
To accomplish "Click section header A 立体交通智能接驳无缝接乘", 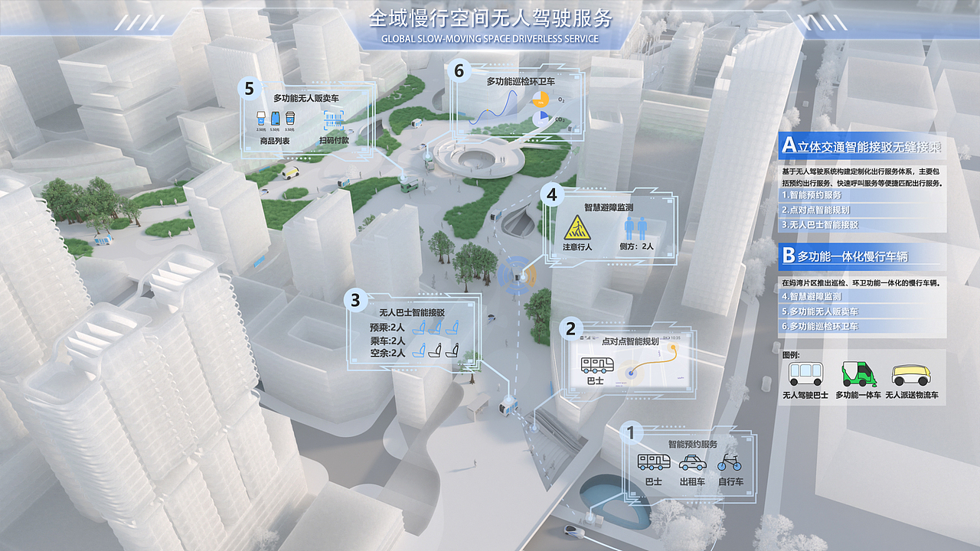I will tap(863, 145).
